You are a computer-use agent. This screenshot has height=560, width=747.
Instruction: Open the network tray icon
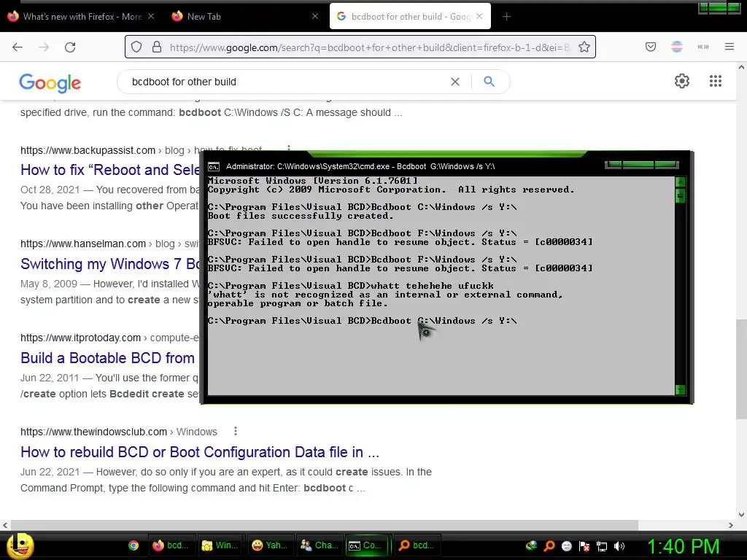click(x=602, y=546)
